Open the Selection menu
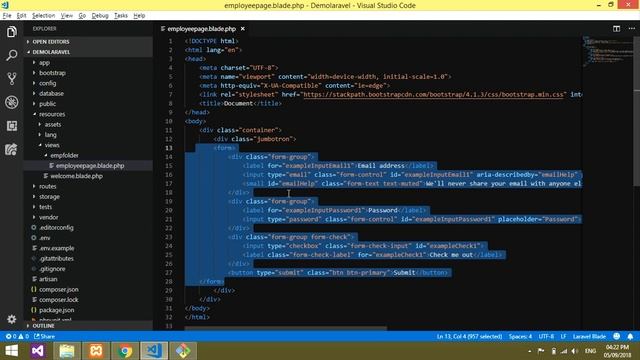This screenshot has width=640, height=360. point(43,16)
